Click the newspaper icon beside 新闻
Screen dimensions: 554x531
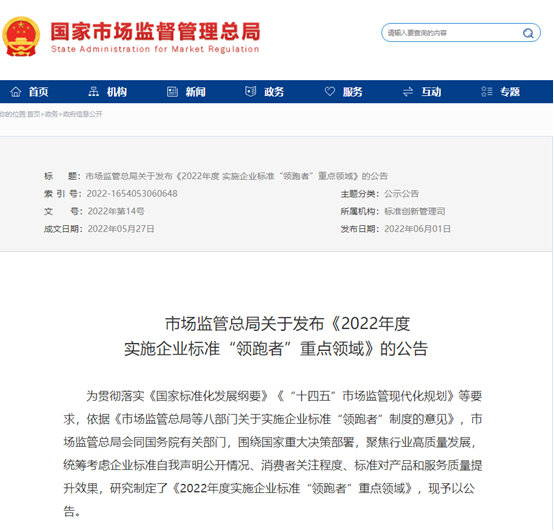pyautogui.click(x=172, y=92)
